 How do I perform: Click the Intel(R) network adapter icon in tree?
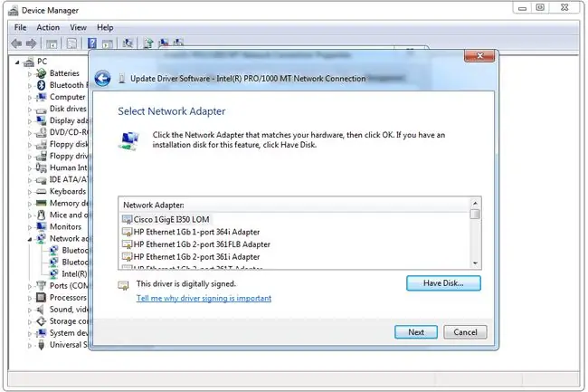coord(53,273)
